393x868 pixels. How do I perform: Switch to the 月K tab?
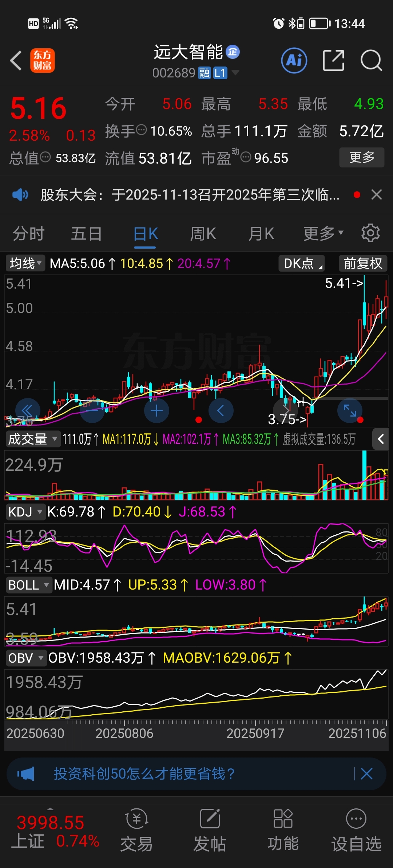[x=261, y=234]
